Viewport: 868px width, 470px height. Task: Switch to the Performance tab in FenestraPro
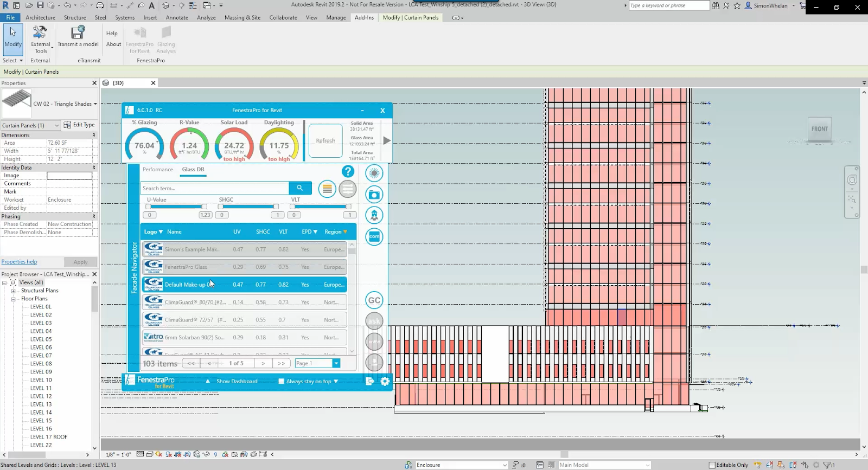click(x=158, y=170)
